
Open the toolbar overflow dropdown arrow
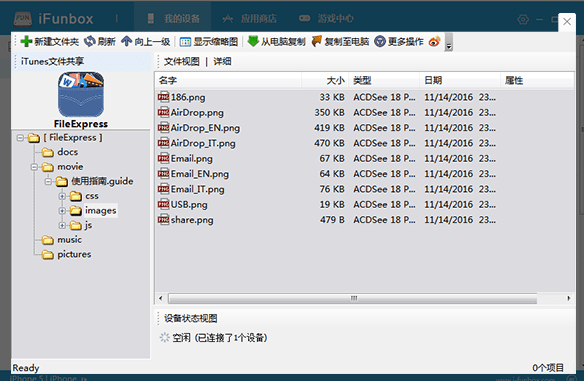point(449,42)
